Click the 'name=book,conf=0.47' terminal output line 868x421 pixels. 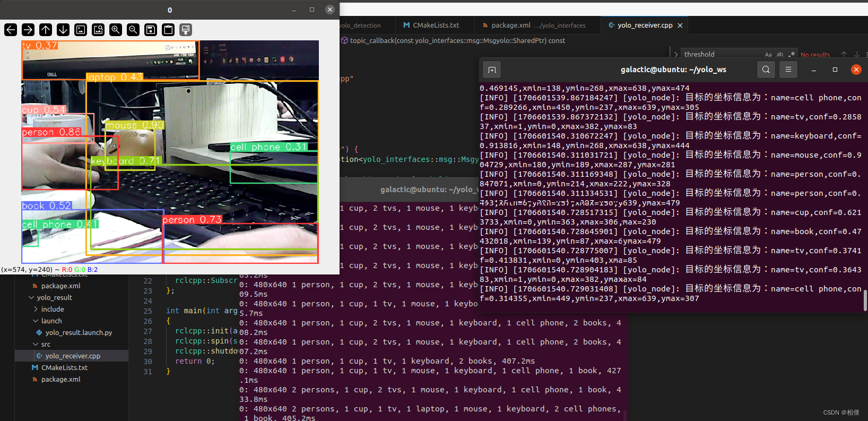(x=671, y=231)
